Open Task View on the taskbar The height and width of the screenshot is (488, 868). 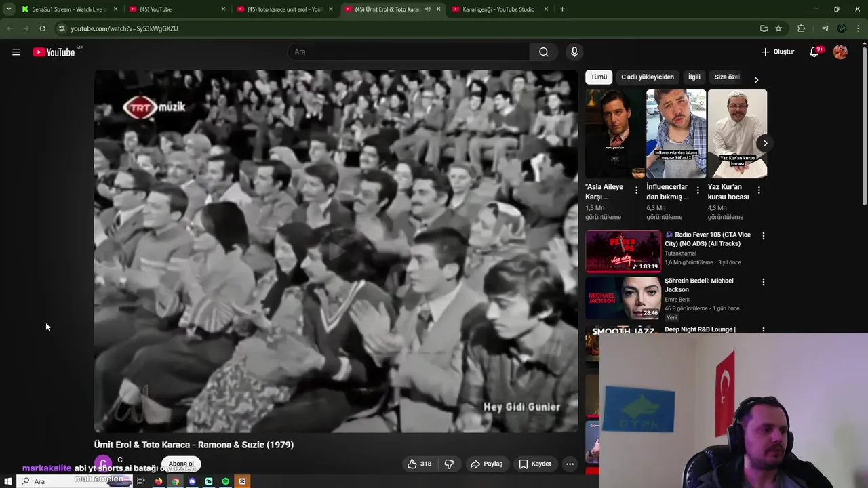click(x=141, y=481)
